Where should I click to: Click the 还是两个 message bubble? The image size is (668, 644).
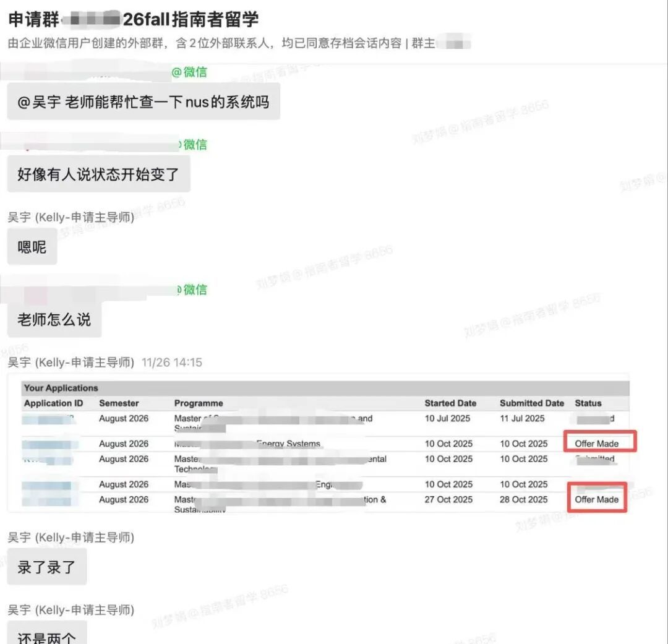(47, 635)
